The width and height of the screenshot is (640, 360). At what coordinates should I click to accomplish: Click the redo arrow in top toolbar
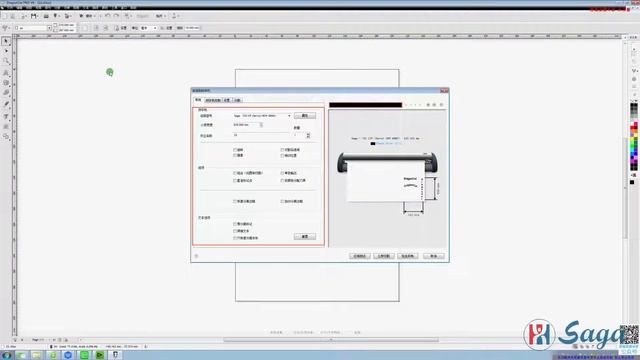116,16
